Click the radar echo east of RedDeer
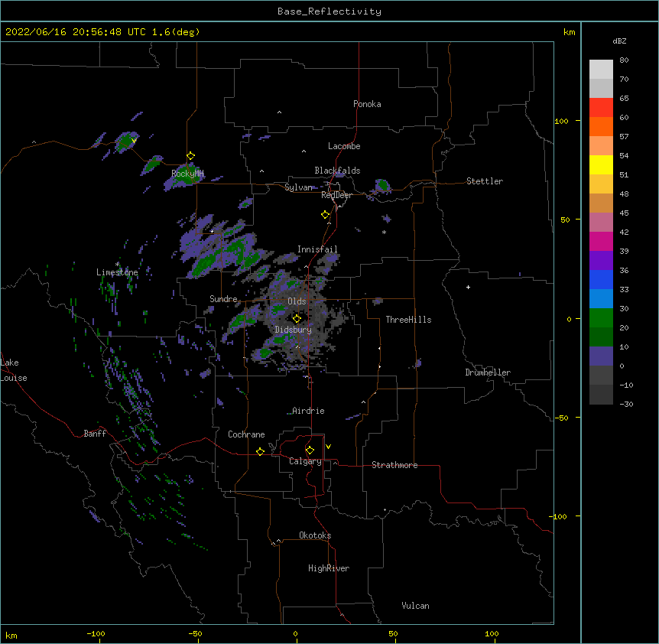Screen dimensions: 659x644 pyautogui.click(x=382, y=185)
